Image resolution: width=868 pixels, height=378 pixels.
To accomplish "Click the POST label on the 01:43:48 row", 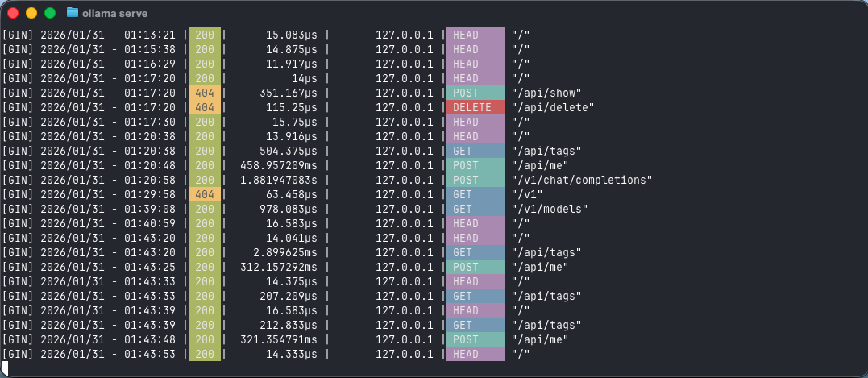I will [476, 339].
